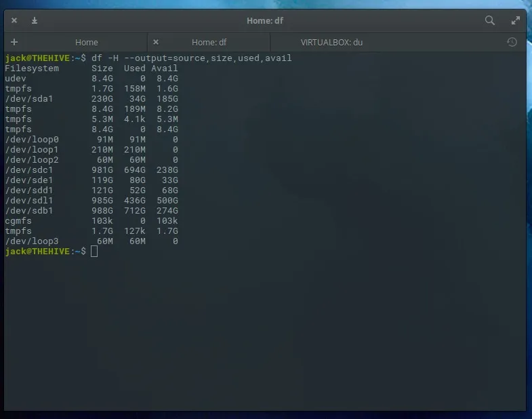
Task: Click the down-arrow icon in the header bar
Action: (35, 20)
